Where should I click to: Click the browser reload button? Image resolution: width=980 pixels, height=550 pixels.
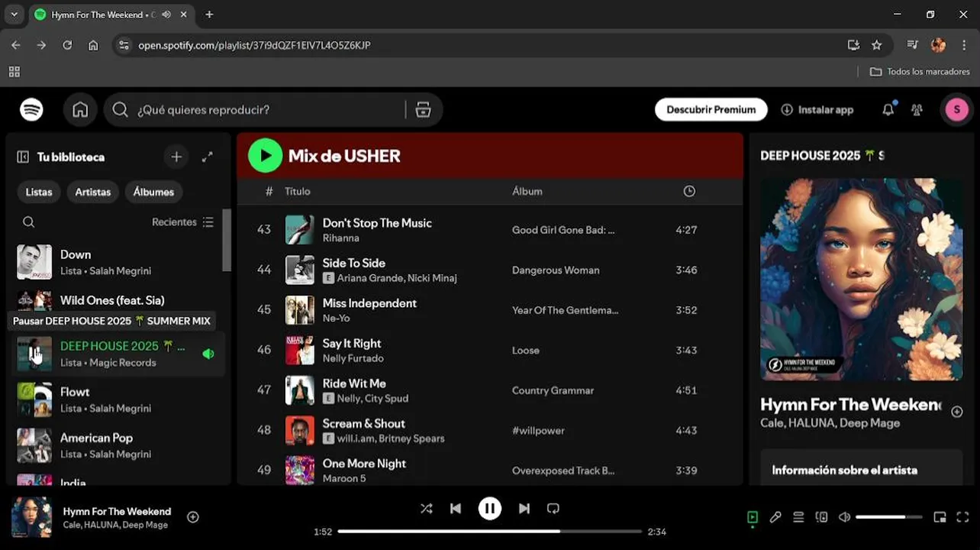(x=67, y=45)
